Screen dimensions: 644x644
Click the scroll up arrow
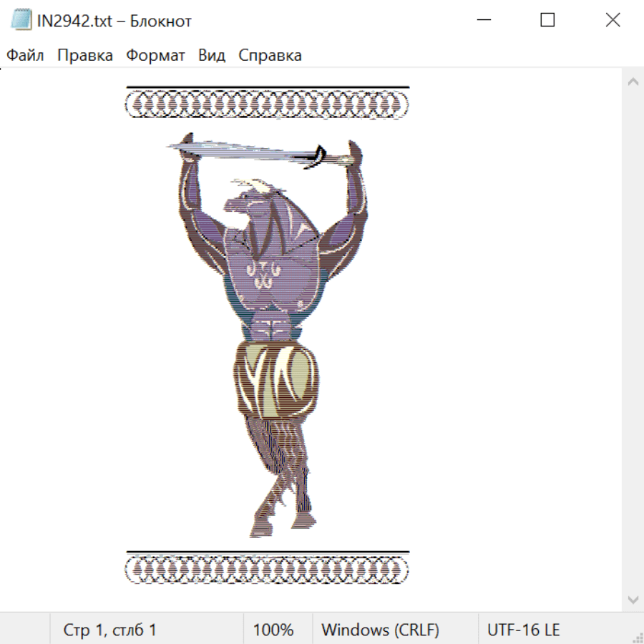click(x=633, y=82)
